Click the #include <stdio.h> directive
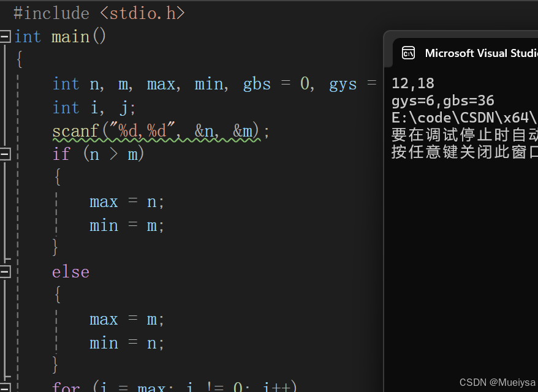This screenshot has width=538, height=392. pyautogui.click(x=98, y=12)
